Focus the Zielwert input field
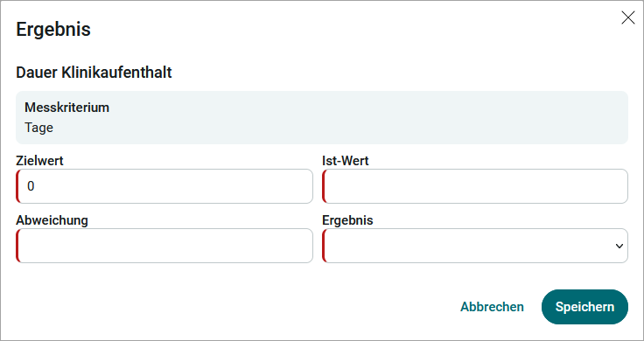Image resolution: width=644 pixels, height=341 pixels. [164, 186]
